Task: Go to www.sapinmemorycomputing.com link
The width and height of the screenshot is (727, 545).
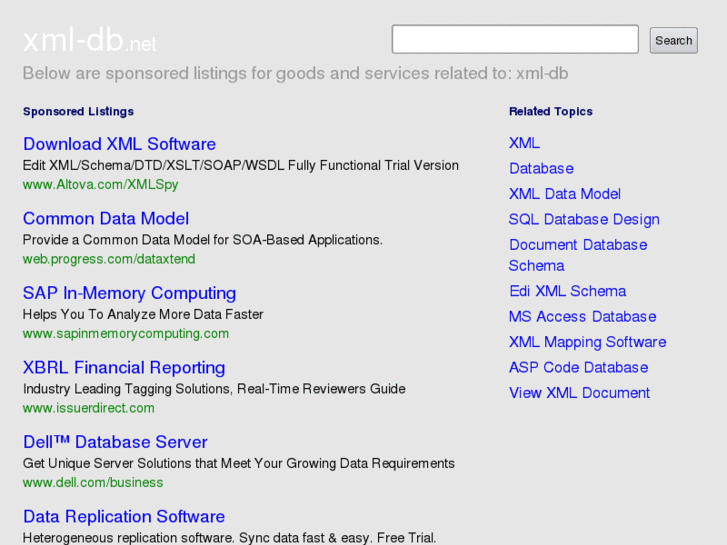Action: (x=126, y=333)
